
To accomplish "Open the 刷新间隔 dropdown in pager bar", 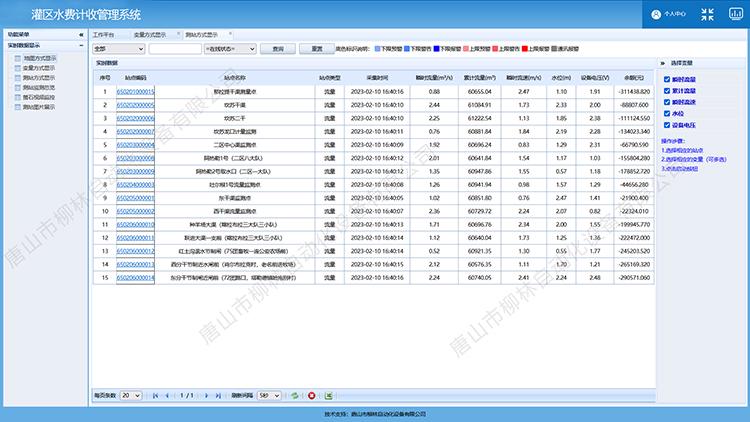I will pos(269,396).
